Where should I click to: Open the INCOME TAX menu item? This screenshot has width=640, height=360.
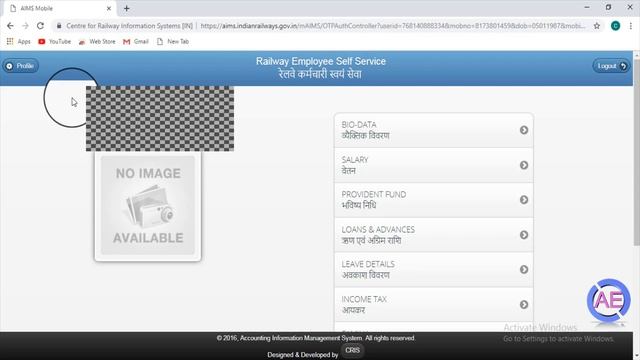433,304
